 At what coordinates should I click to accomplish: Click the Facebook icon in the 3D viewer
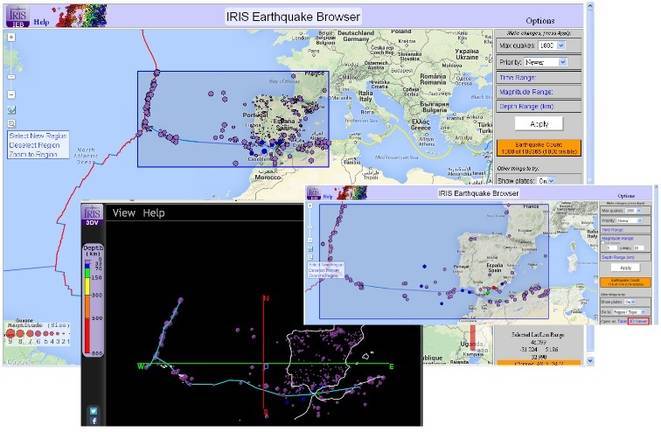click(93, 421)
